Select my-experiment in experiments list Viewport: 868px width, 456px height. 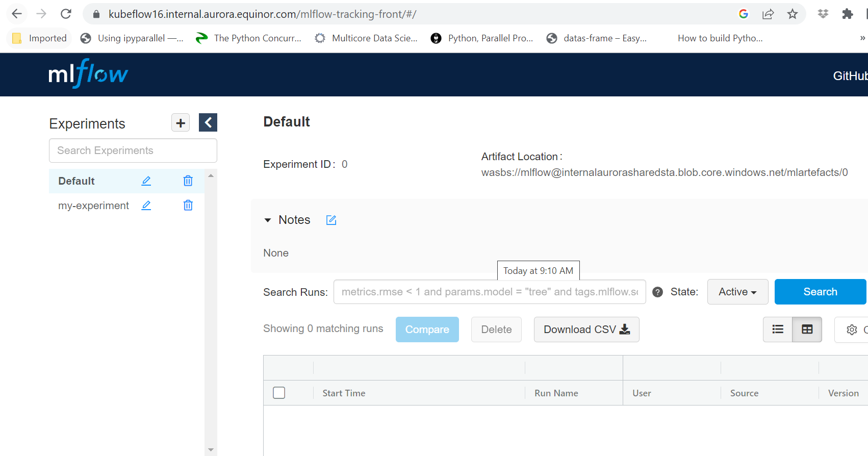pos(94,206)
